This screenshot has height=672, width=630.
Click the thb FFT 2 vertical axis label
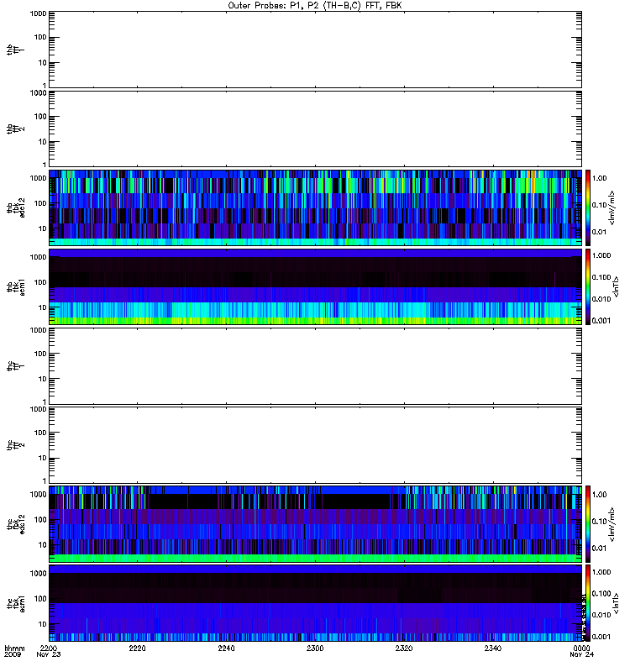pyautogui.click(x=15, y=129)
